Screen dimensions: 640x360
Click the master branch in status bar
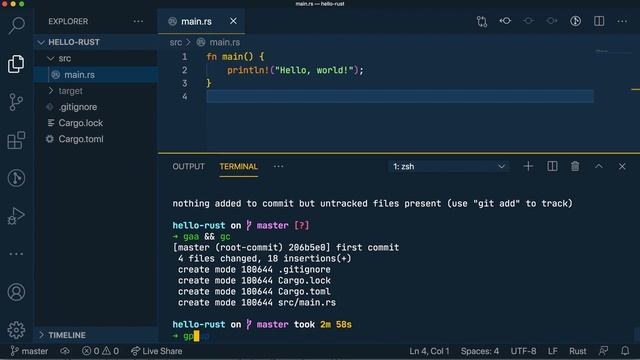coord(29,351)
